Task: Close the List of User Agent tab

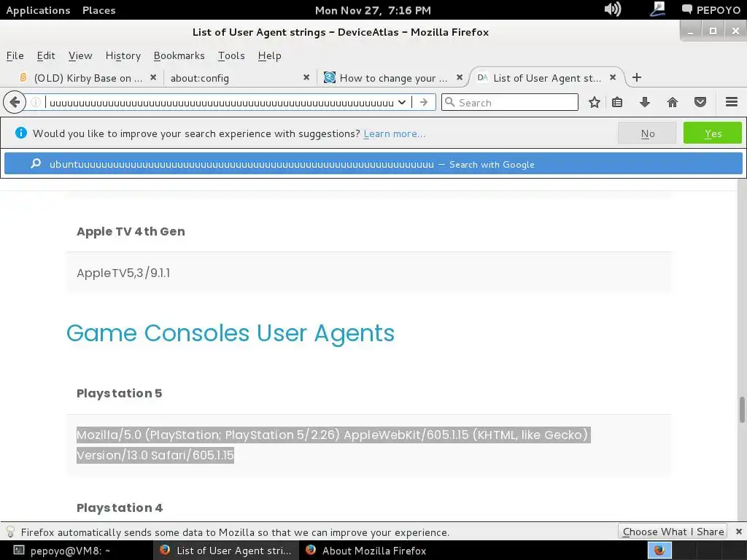Action: pos(613,77)
